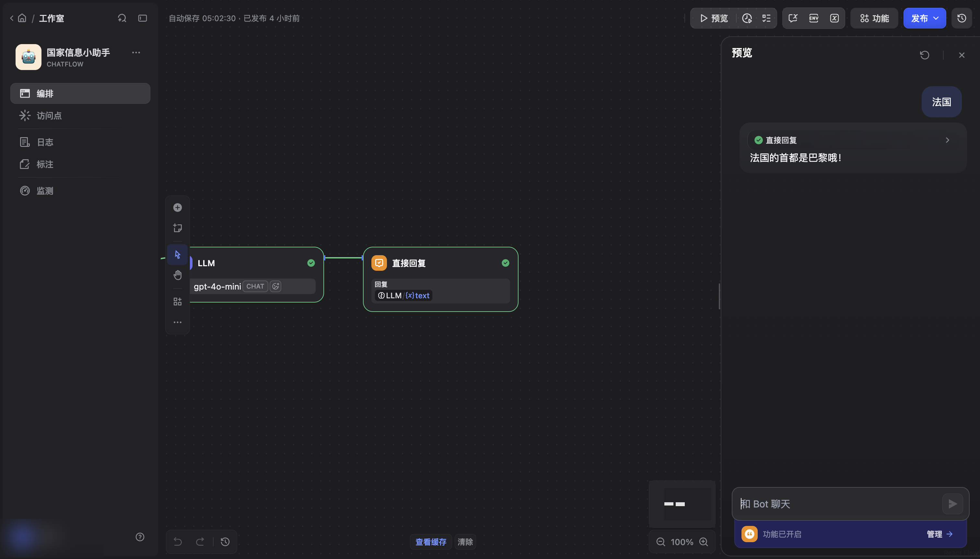980x559 pixels.
Task: Click the minimap thumbnail
Action: pyautogui.click(x=682, y=504)
